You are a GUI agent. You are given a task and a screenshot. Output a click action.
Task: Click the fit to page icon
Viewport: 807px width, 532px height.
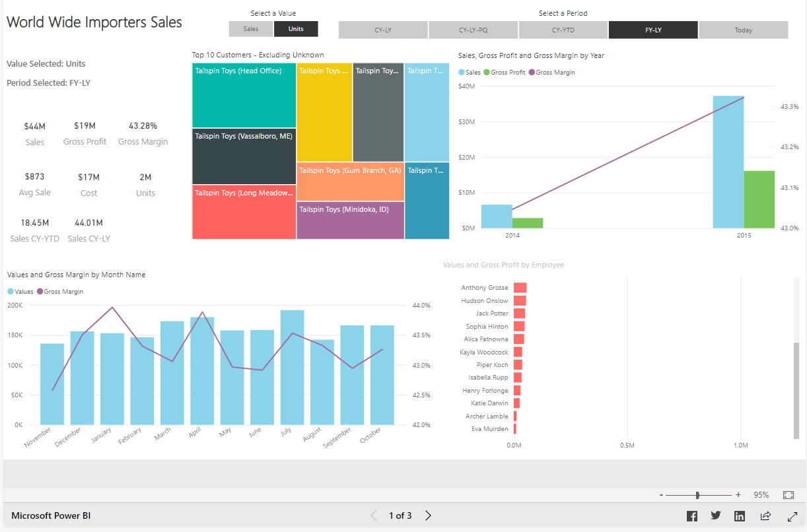[788, 495]
